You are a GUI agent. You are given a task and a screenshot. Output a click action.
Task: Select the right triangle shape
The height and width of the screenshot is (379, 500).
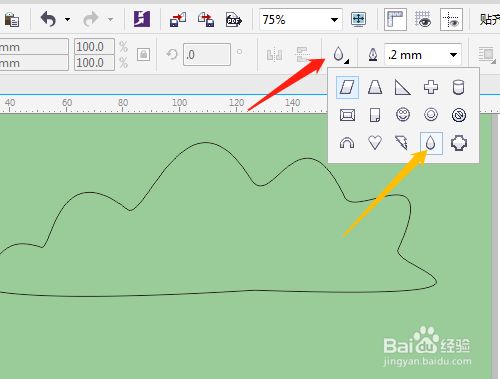tap(403, 87)
